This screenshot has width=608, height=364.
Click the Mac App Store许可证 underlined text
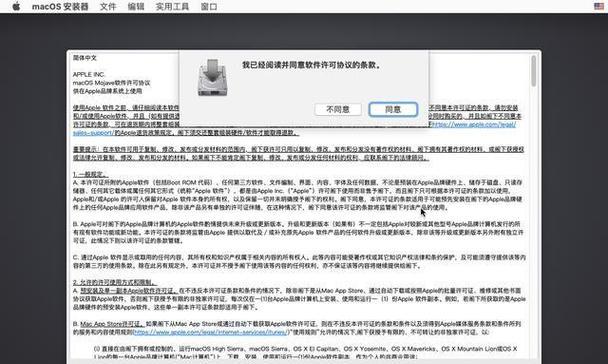tap(112, 324)
